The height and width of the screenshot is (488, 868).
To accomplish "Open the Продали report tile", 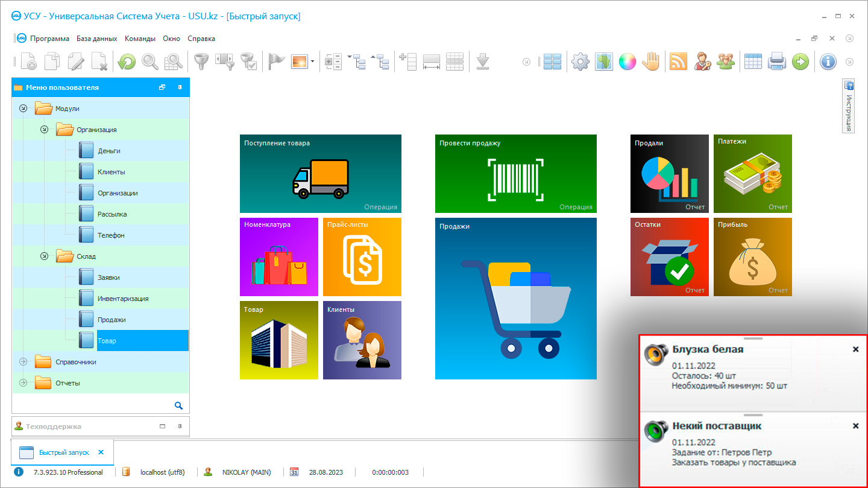I will pos(670,174).
